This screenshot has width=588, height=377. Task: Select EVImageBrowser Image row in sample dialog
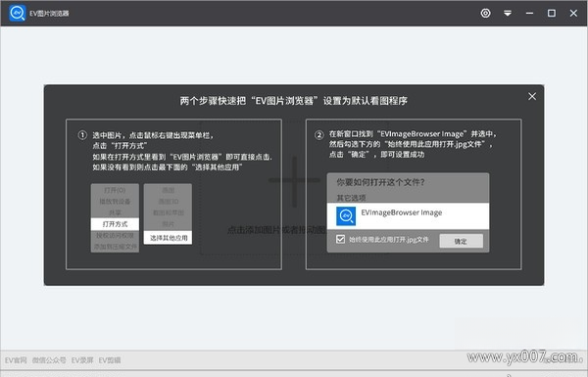point(408,216)
